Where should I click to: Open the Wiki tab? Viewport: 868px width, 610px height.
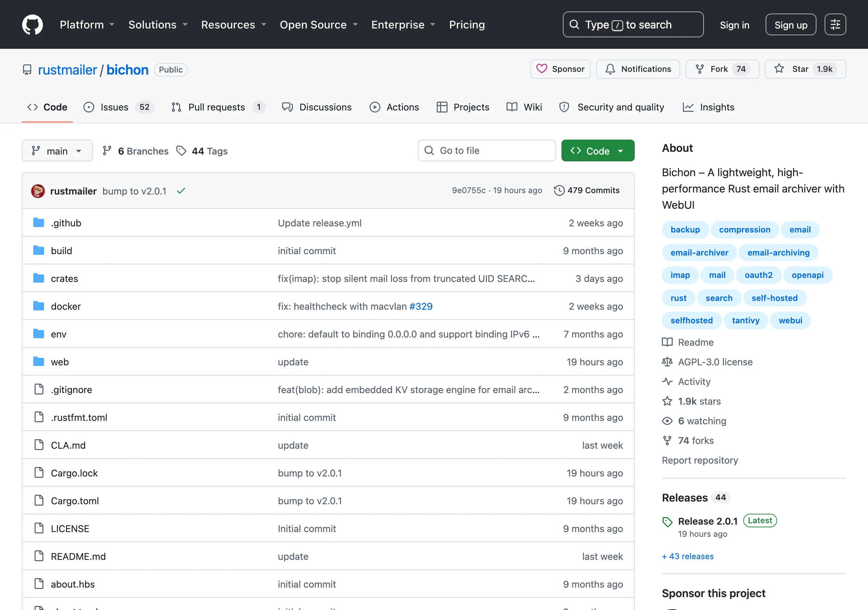[524, 107]
